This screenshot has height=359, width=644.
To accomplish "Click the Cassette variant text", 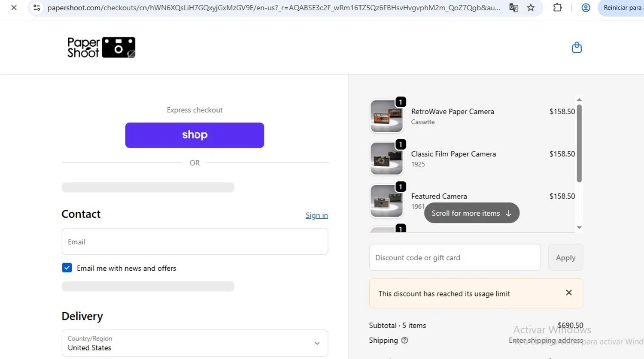I will pos(423,122).
